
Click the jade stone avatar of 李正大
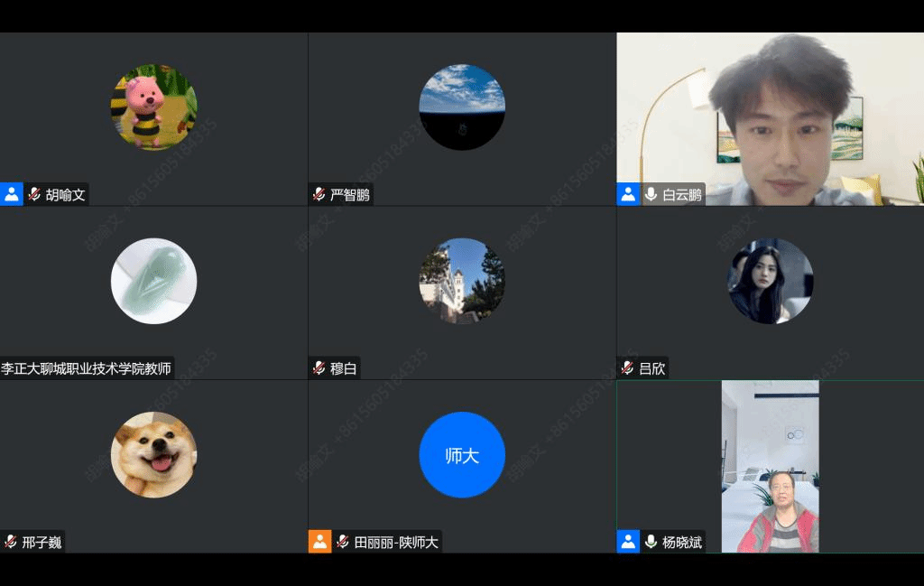(x=153, y=281)
